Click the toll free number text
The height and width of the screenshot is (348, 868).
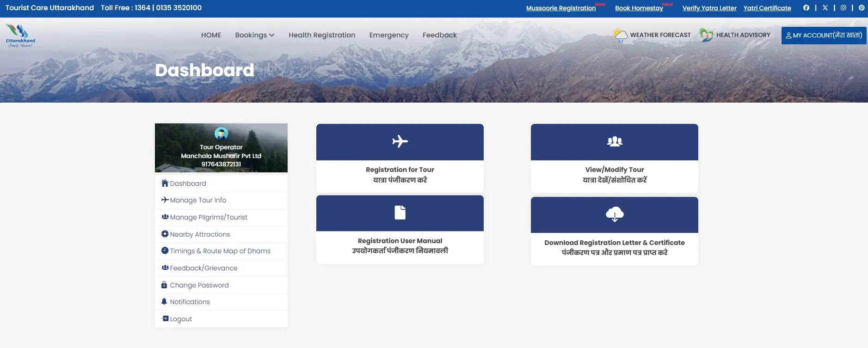pyautogui.click(x=151, y=8)
